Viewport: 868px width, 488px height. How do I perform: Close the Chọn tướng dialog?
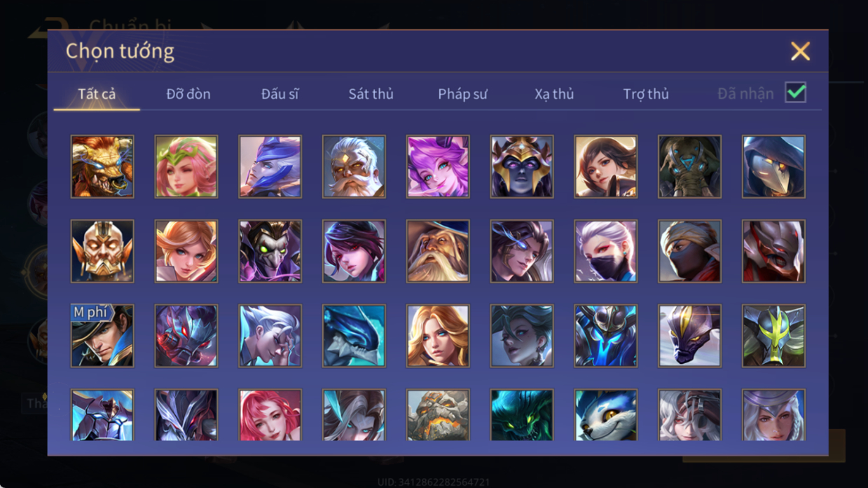[800, 51]
